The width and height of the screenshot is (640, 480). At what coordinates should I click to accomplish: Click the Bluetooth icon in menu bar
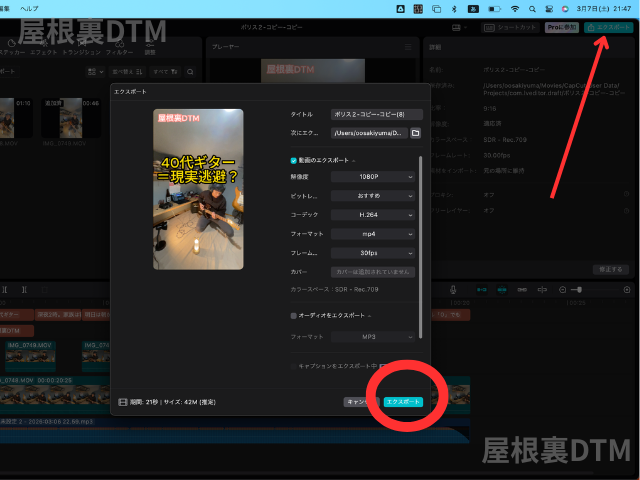tap(452, 7)
